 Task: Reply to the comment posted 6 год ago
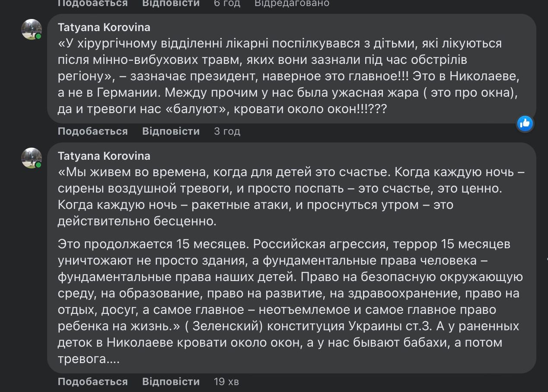[171, 3]
